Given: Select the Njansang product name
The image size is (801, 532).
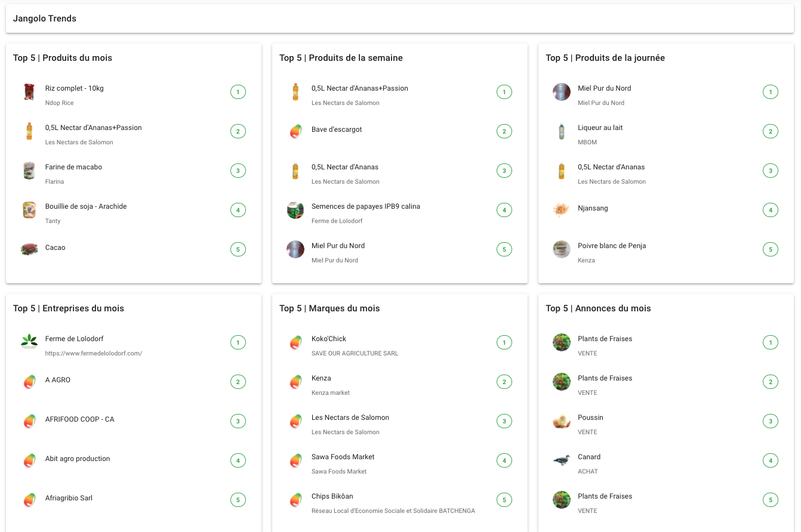Looking at the screenshot, I should tap(593, 208).
